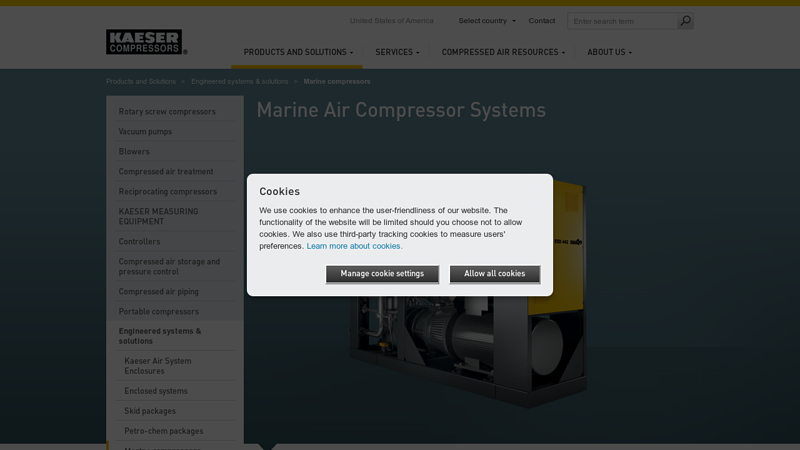Screen dimensions: 800x450
Task: Click the United States of America label
Action: pos(391,21)
